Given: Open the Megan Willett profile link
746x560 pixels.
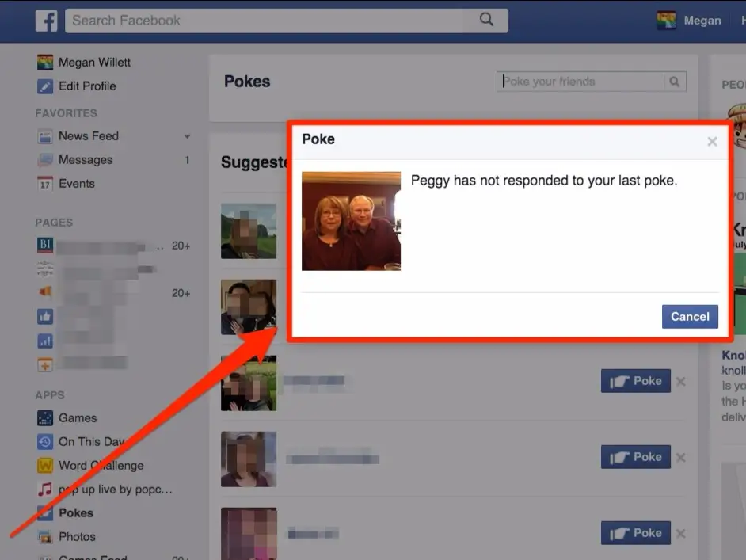Looking at the screenshot, I should [x=94, y=63].
